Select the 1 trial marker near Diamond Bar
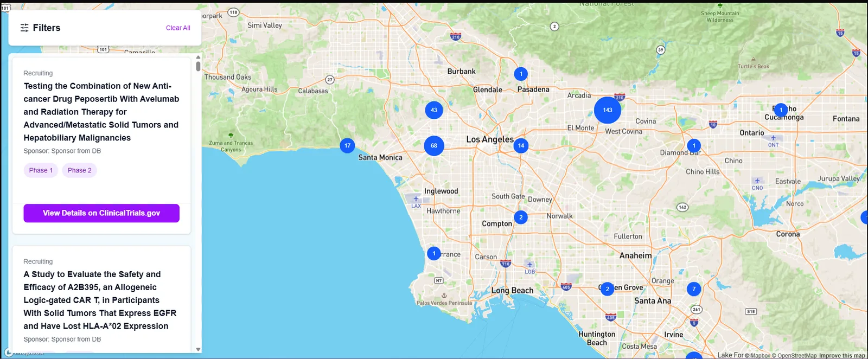 tap(694, 145)
